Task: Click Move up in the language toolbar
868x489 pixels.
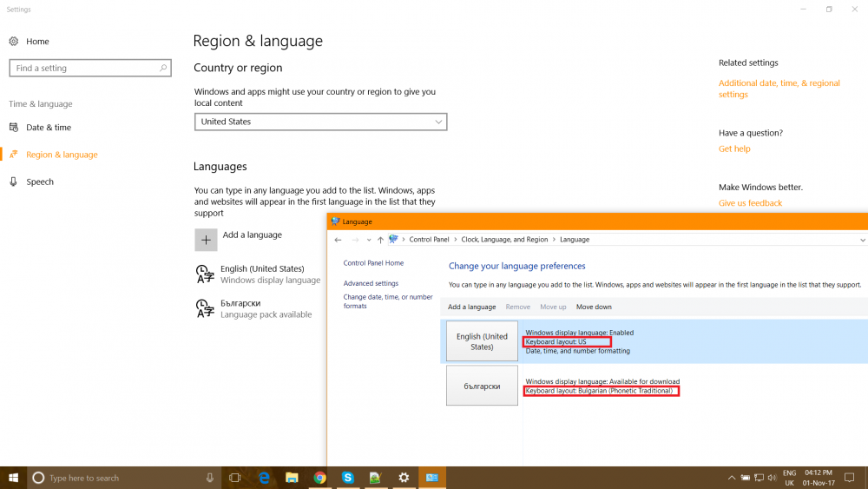Action: (553, 307)
